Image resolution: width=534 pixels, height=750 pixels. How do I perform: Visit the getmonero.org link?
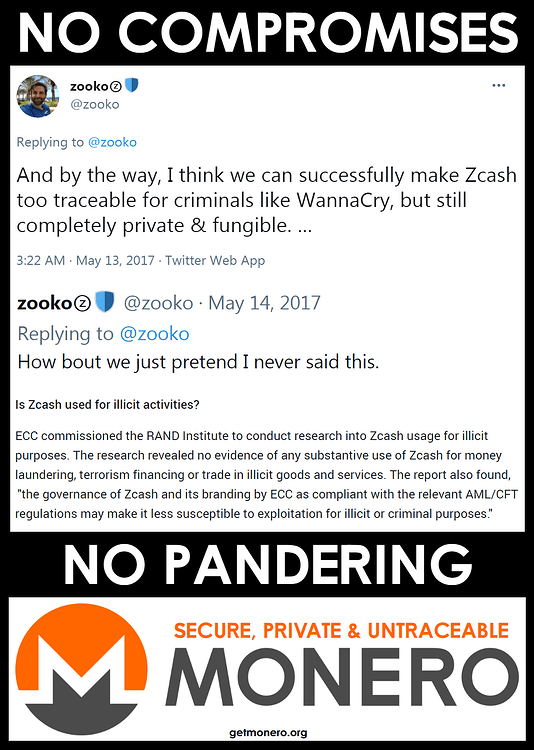[x=268, y=732]
